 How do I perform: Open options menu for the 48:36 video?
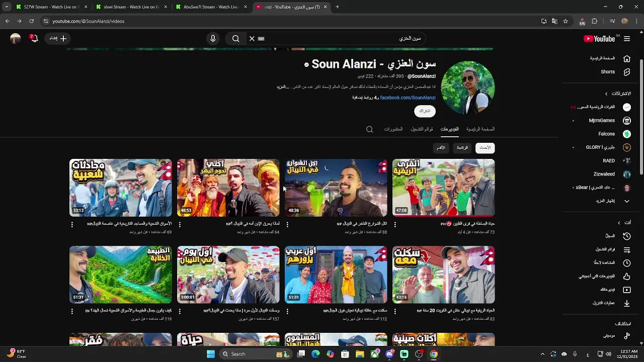(x=287, y=225)
